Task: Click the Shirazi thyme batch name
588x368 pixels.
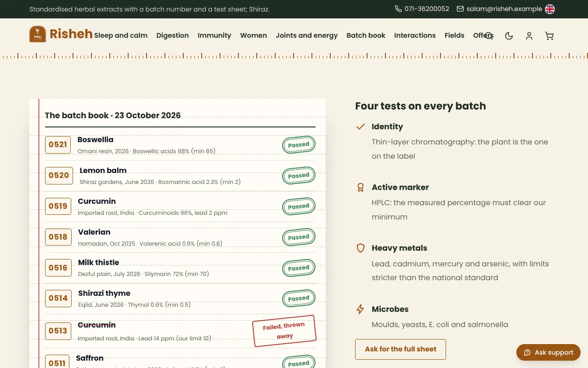Action: 104,293
